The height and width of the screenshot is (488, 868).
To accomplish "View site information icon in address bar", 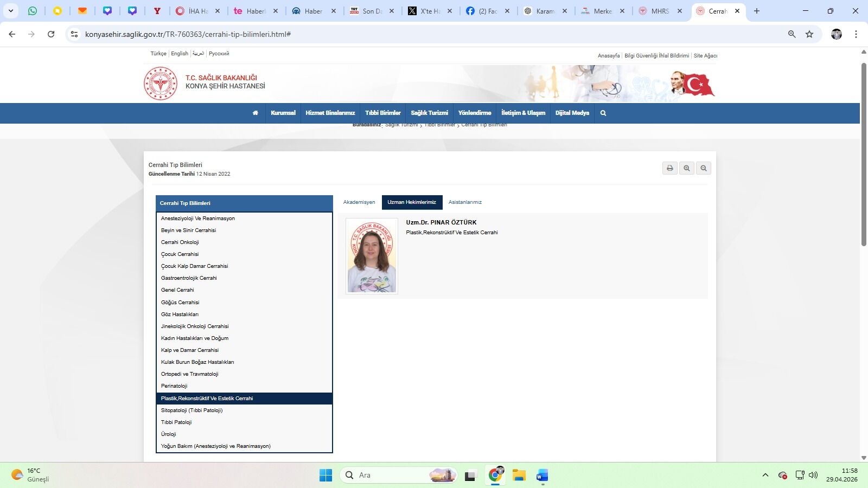I will point(74,34).
